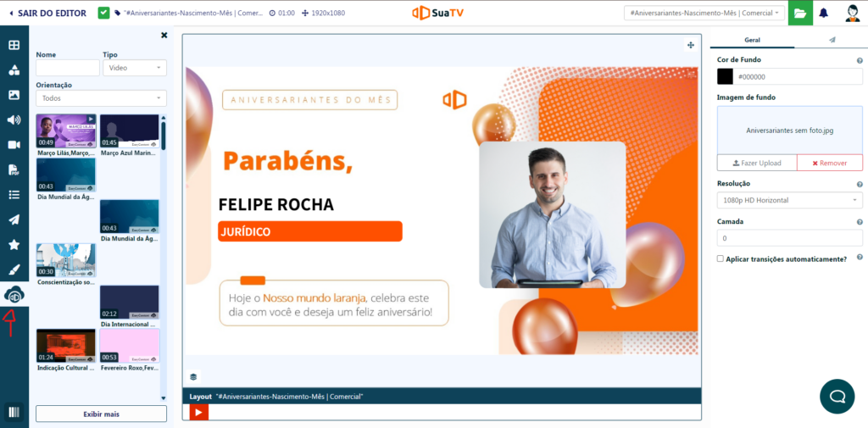Open the black Cor de Fundo swatch

[726, 76]
